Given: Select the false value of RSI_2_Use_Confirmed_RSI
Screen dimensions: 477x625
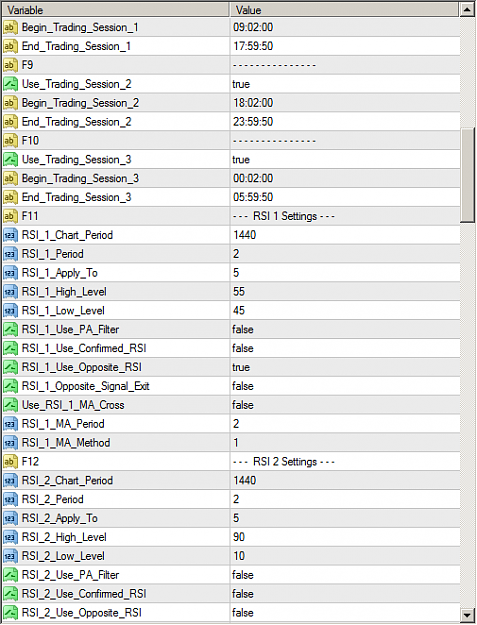Looking at the screenshot, I should 243,594.
